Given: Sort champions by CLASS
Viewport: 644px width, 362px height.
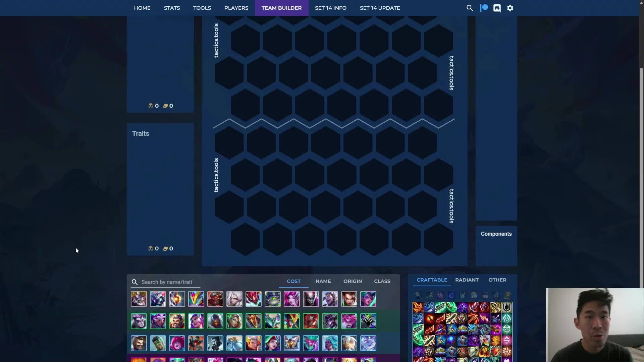Looking at the screenshot, I should [x=382, y=281].
